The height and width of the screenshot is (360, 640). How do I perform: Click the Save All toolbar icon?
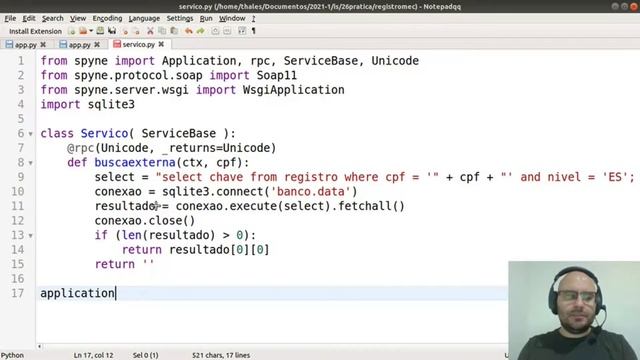point(112,31)
